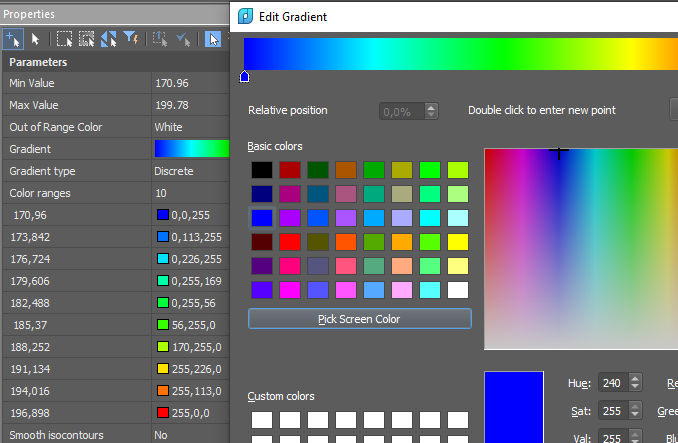Toggle the Smooth isocontours value
This screenshot has width=678, height=443.
click(190, 435)
